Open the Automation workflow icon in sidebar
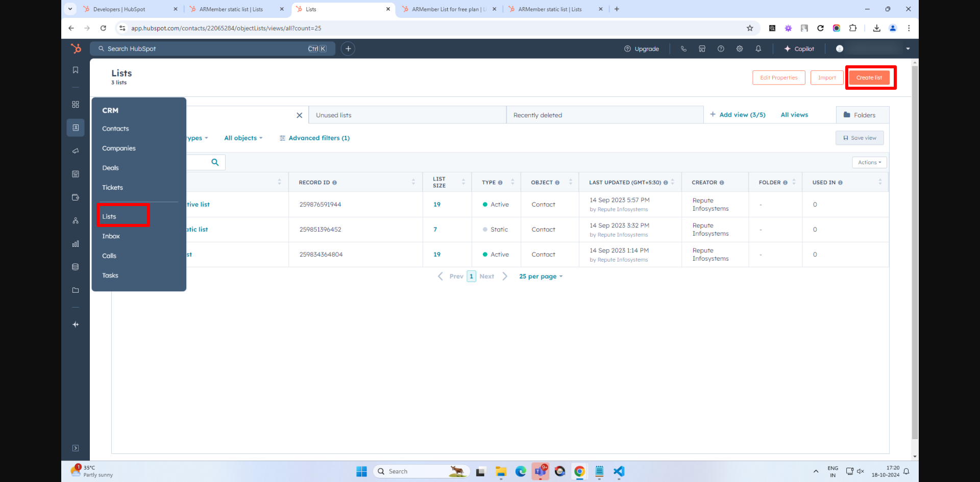The width and height of the screenshot is (980, 482). coord(76,220)
